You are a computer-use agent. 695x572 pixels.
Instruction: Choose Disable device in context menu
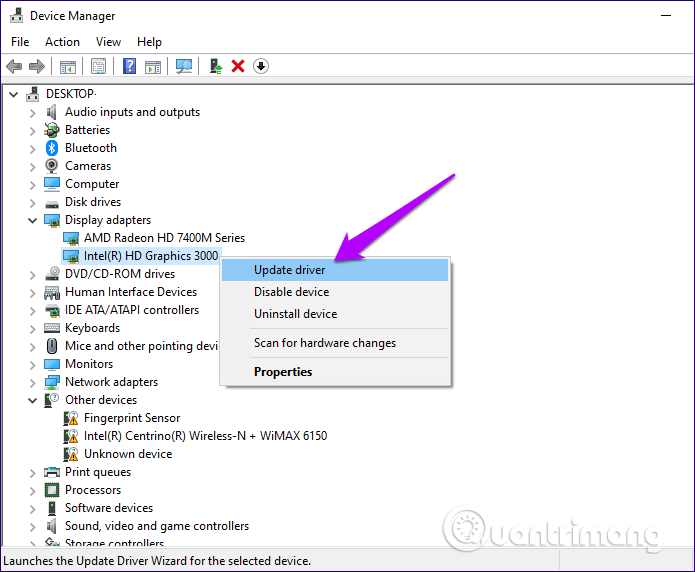(x=335, y=292)
